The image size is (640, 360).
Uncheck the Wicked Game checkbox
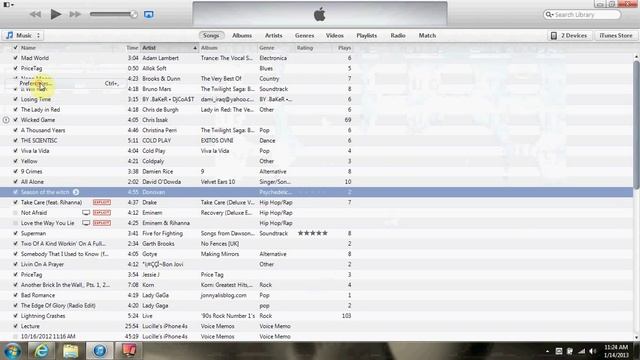[16, 120]
